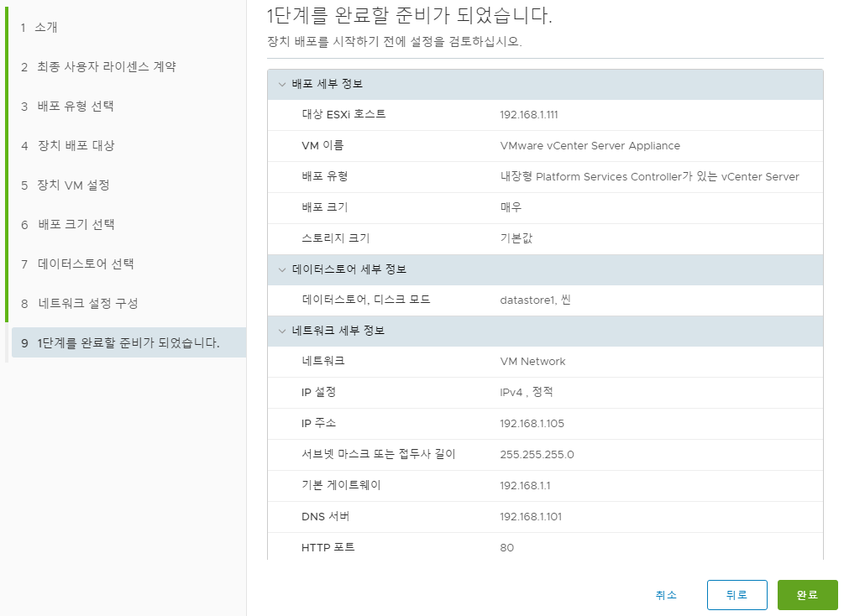Collapse the 배포 세부 정보 section chevron

[281, 85]
